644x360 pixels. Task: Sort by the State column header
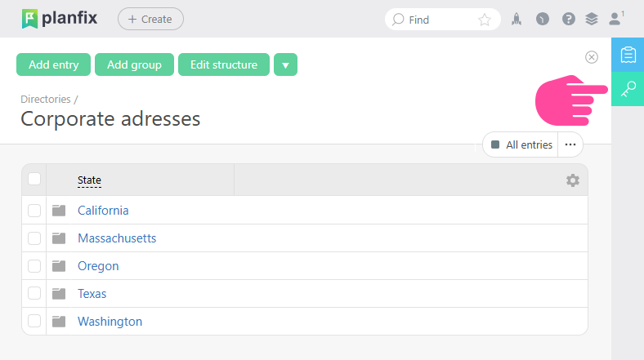89,180
